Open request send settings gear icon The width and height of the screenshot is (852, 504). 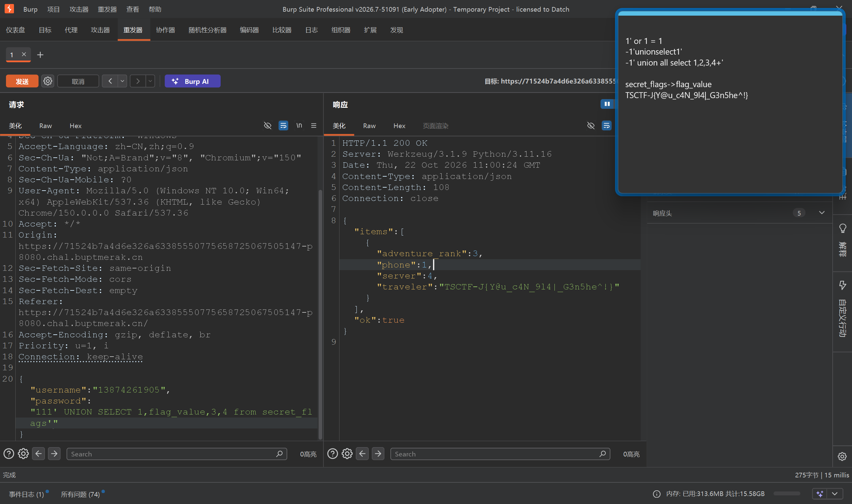pyautogui.click(x=48, y=81)
